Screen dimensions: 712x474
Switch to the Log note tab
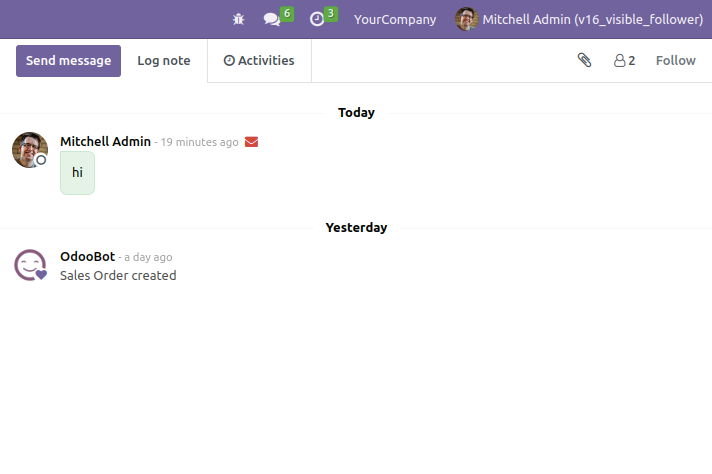[x=164, y=61]
